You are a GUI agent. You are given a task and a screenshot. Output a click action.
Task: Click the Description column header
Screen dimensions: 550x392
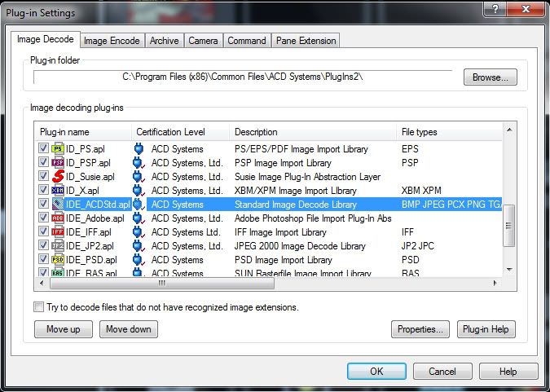313,132
